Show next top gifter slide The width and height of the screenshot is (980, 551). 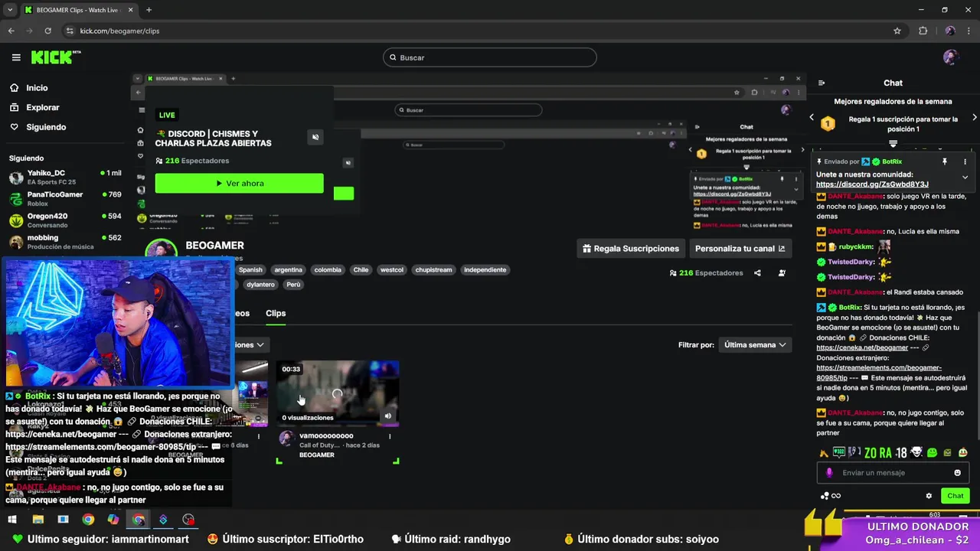(974, 118)
